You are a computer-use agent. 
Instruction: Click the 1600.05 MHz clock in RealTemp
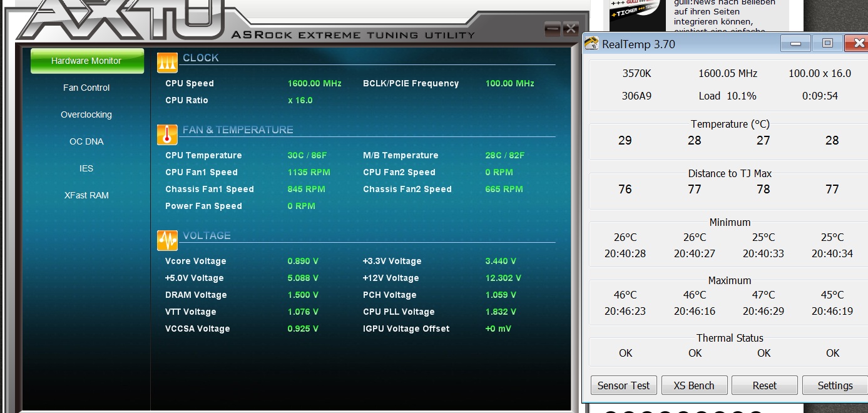tap(728, 73)
